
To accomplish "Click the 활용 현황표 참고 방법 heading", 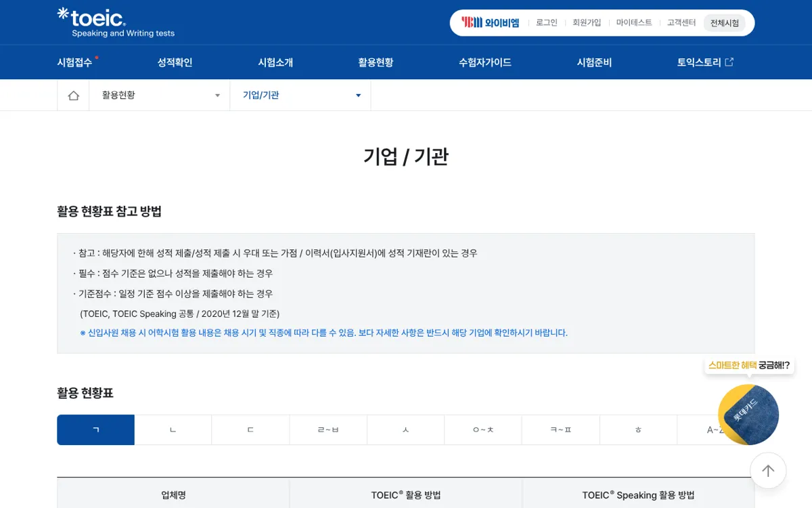I will (x=109, y=211).
